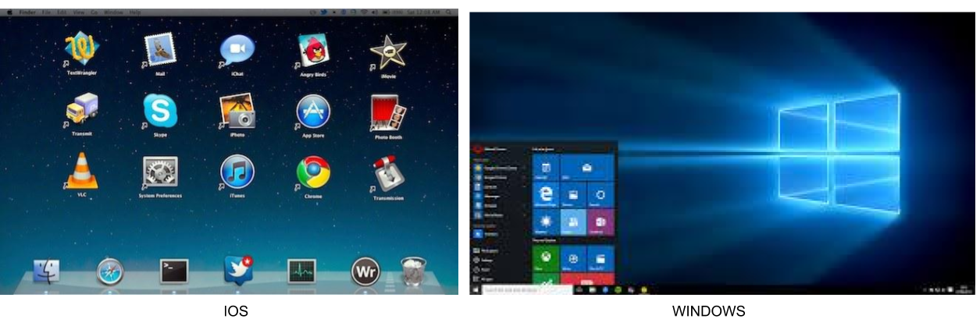Launch iMovie star icon
This screenshot has height=326, width=980.
pyautogui.click(x=388, y=51)
